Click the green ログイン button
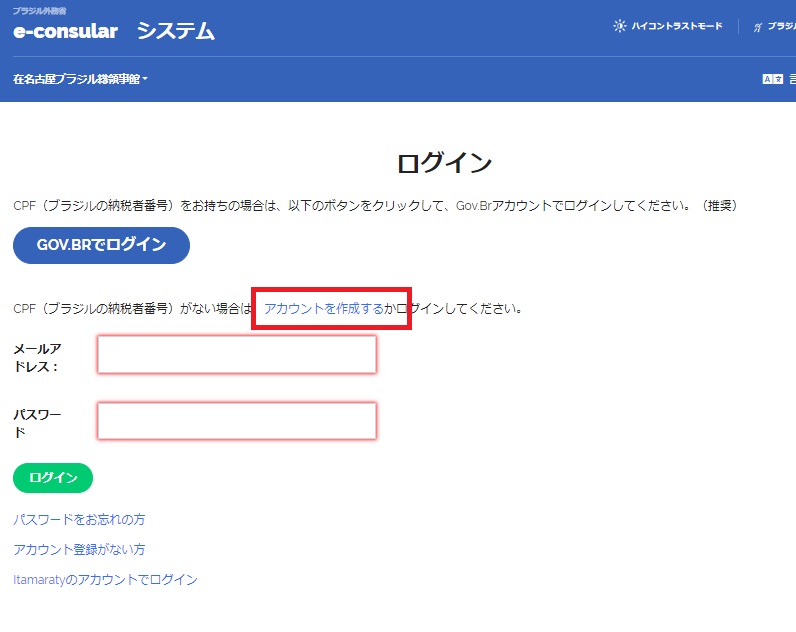The image size is (796, 632). tap(53, 478)
